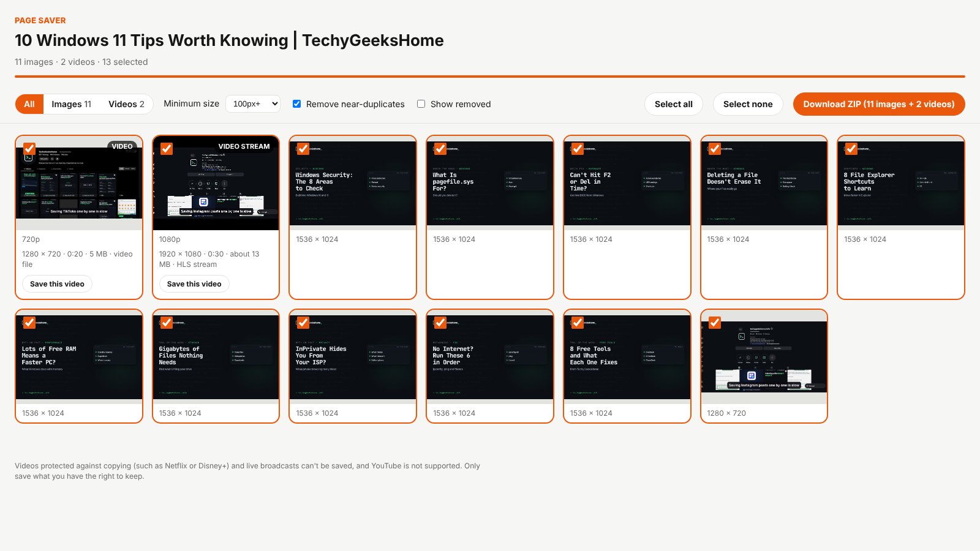
Task: Uncheck the Can't Hit F2 or Del image
Action: (x=578, y=149)
